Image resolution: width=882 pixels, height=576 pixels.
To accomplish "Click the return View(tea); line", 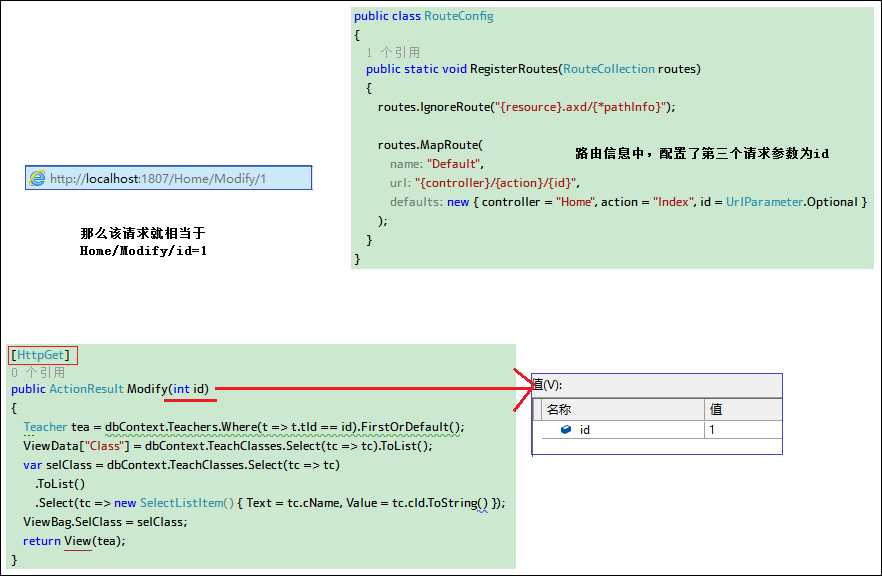I will click(x=74, y=541).
